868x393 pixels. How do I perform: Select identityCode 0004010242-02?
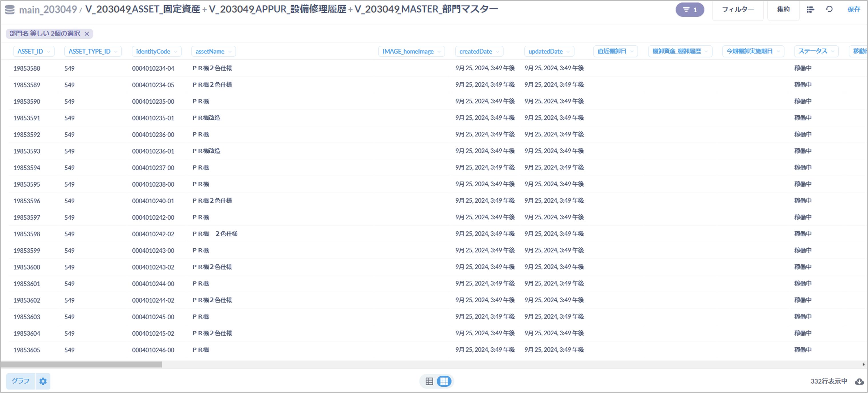[153, 234]
